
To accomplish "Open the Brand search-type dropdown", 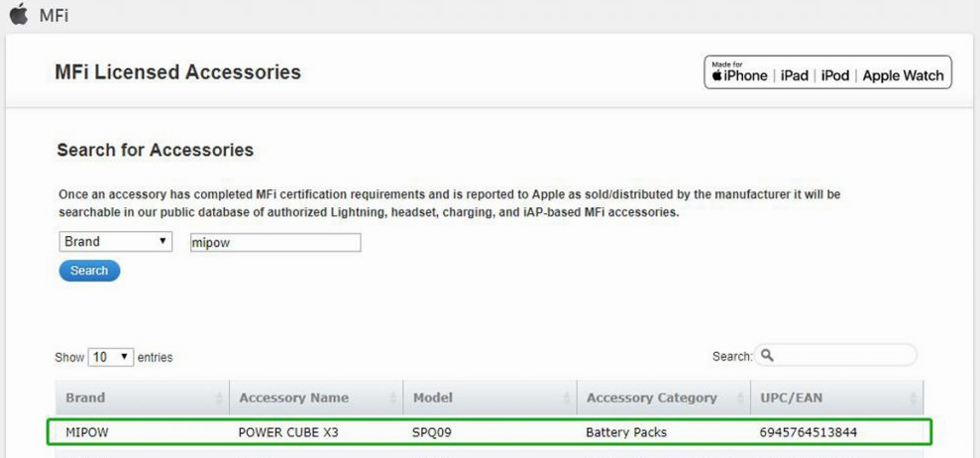I will [116, 242].
